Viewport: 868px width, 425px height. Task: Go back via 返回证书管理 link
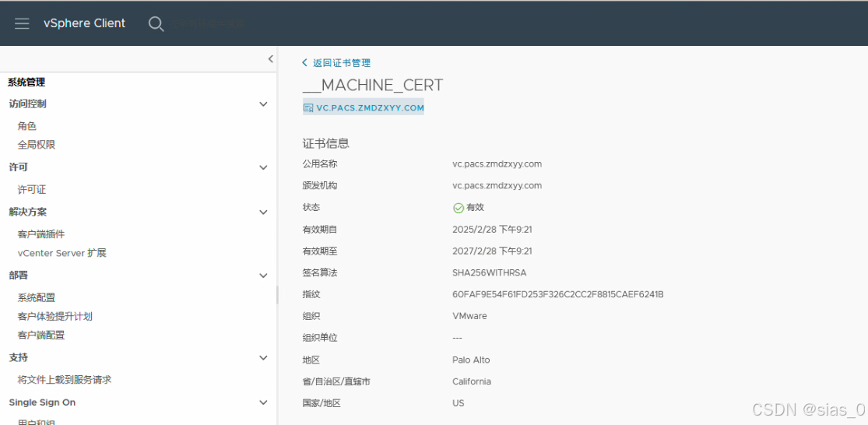[x=342, y=63]
